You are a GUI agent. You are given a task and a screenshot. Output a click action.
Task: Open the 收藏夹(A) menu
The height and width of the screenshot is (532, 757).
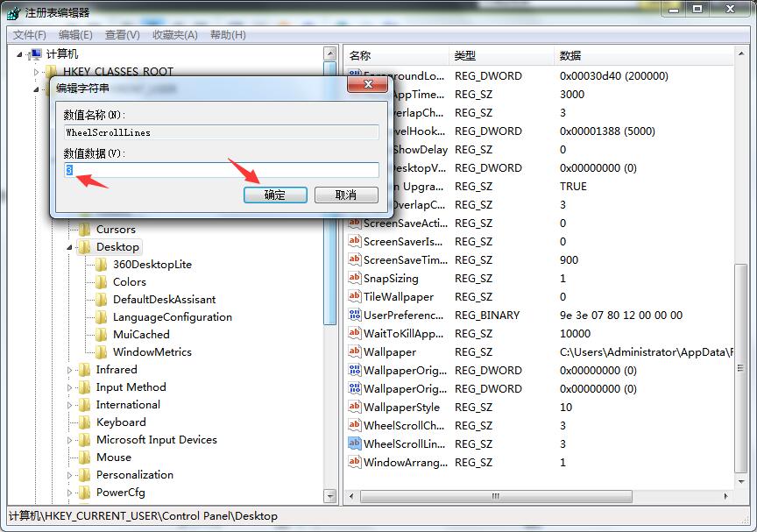(175, 35)
